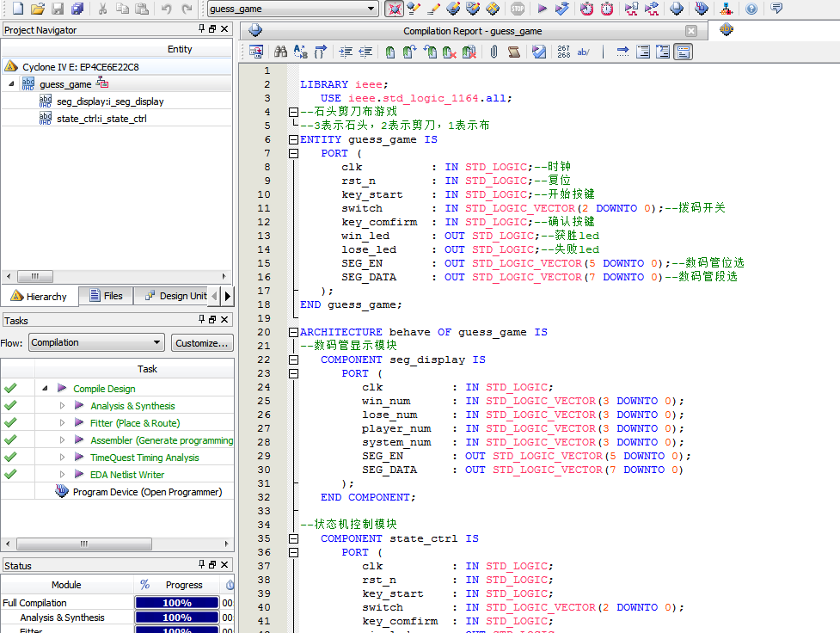Viewport: 840px width, 633px height.
Task: Close the Compilation Report tab
Action: pyautogui.click(x=691, y=31)
